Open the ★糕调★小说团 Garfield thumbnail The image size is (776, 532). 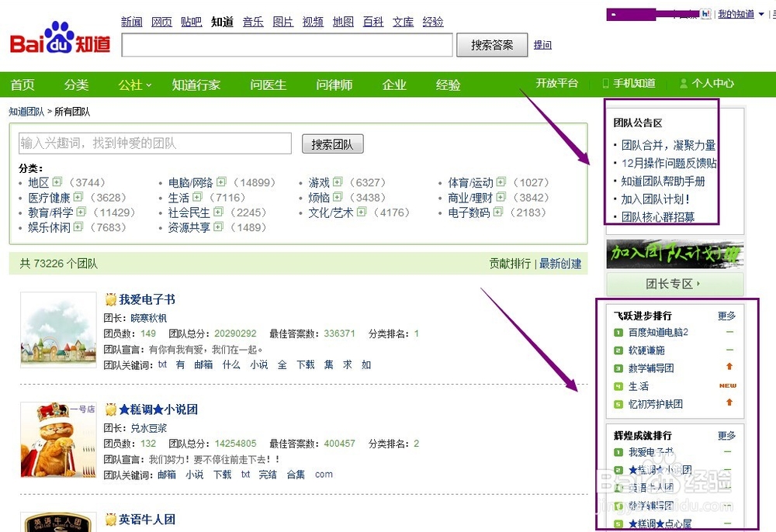pyautogui.click(x=58, y=440)
